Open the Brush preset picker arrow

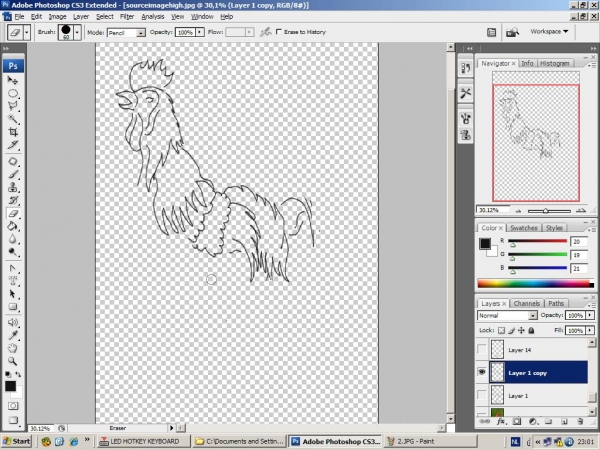[x=77, y=33]
